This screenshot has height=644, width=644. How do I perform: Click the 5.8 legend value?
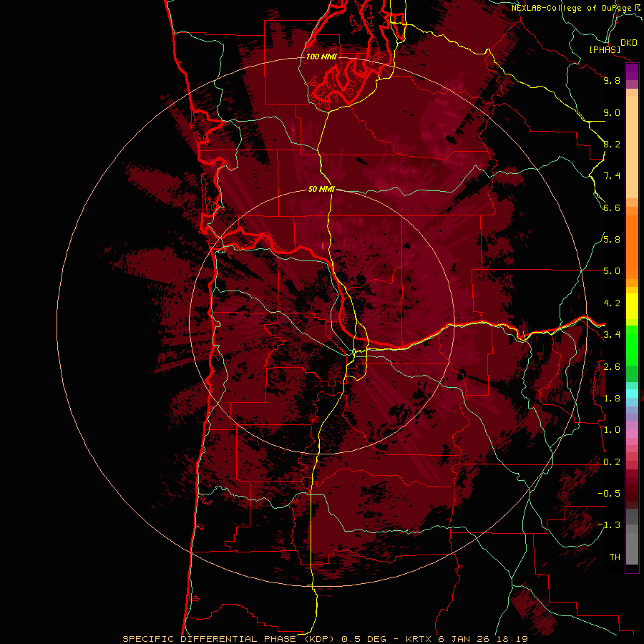tap(612, 240)
